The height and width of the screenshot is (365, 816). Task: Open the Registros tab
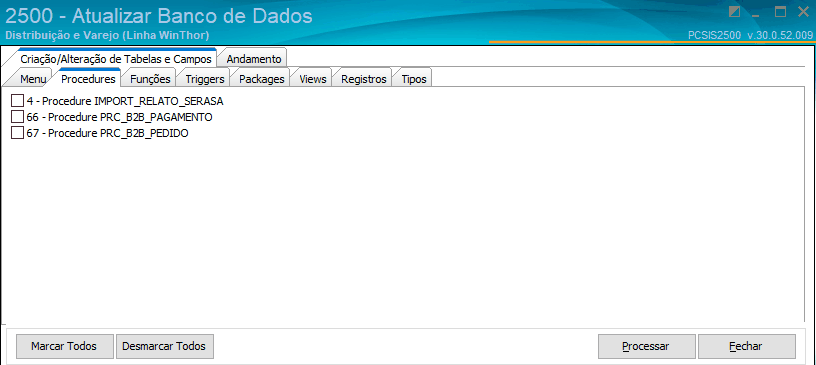pos(363,79)
